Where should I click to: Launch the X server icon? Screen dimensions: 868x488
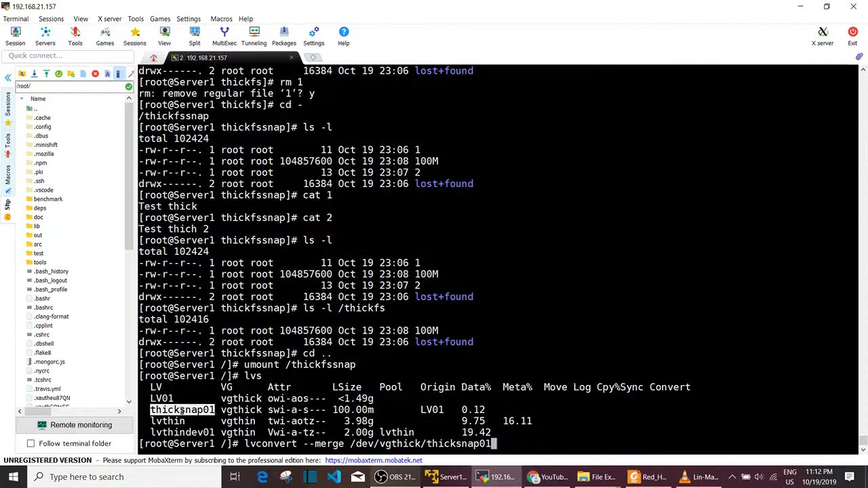tap(823, 37)
